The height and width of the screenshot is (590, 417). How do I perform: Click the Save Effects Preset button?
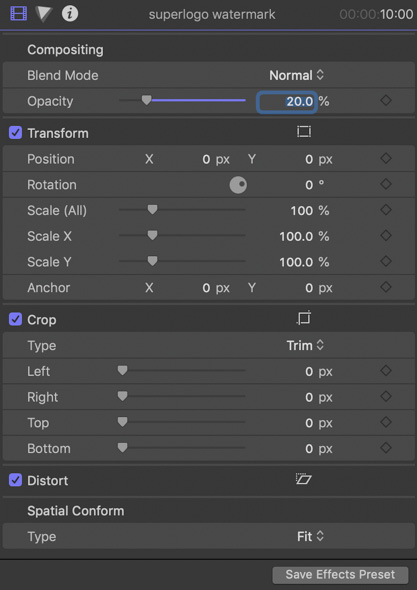340,575
